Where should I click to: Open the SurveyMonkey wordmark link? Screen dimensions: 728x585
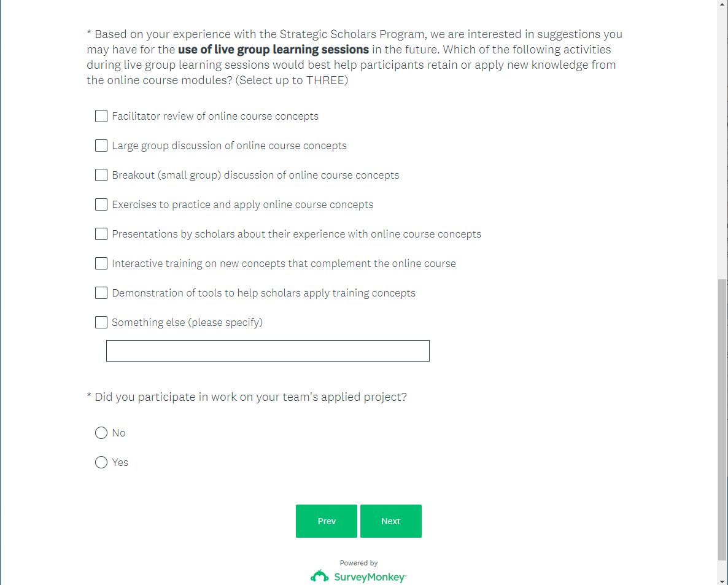pos(370,577)
